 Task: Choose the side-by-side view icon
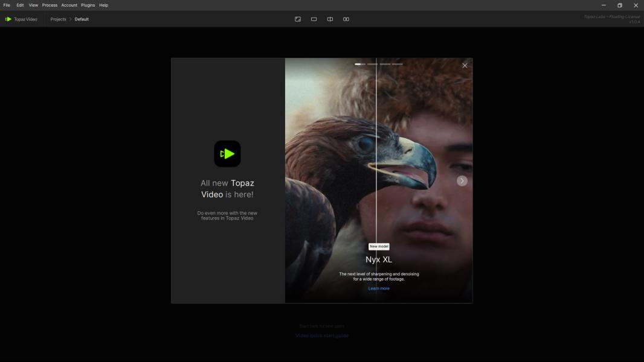point(346,19)
